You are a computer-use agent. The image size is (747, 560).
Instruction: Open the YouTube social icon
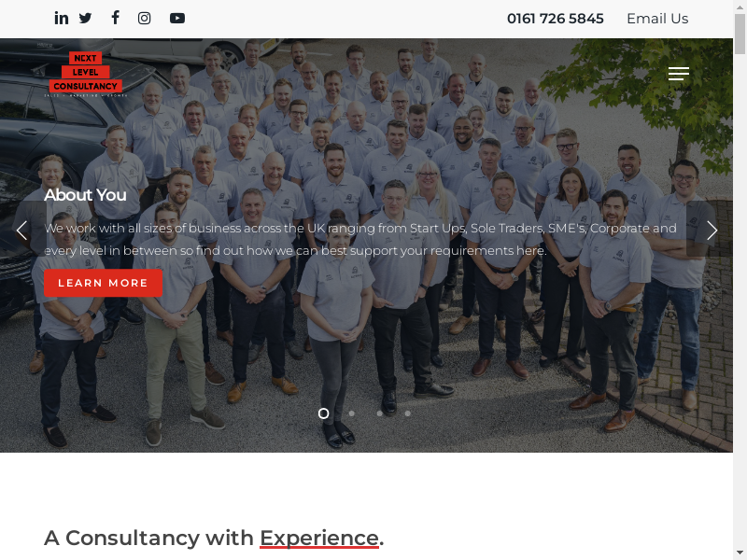tap(177, 18)
